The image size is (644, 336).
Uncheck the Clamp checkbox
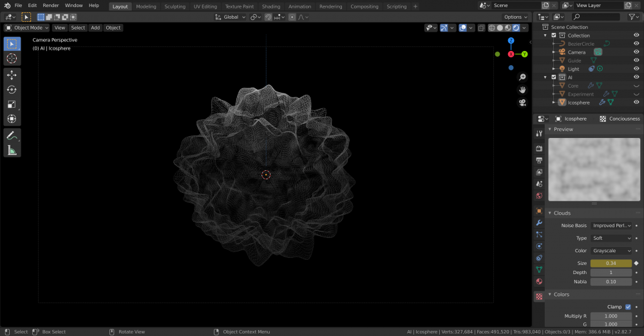pos(628,307)
